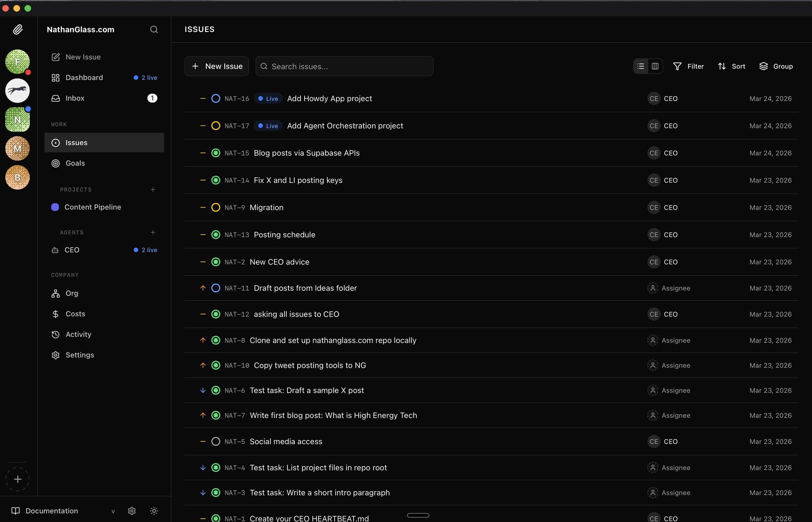Viewport: 812px width, 522px height.
Task: Select the Goals target icon
Action: (55, 163)
